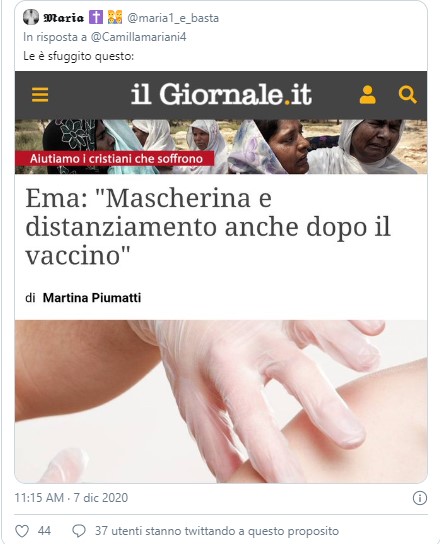The height and width of the screenshot is (544, 440).
Task: Open '37 utenti stanno twittando' conversation link
Action: click(217, 531)
